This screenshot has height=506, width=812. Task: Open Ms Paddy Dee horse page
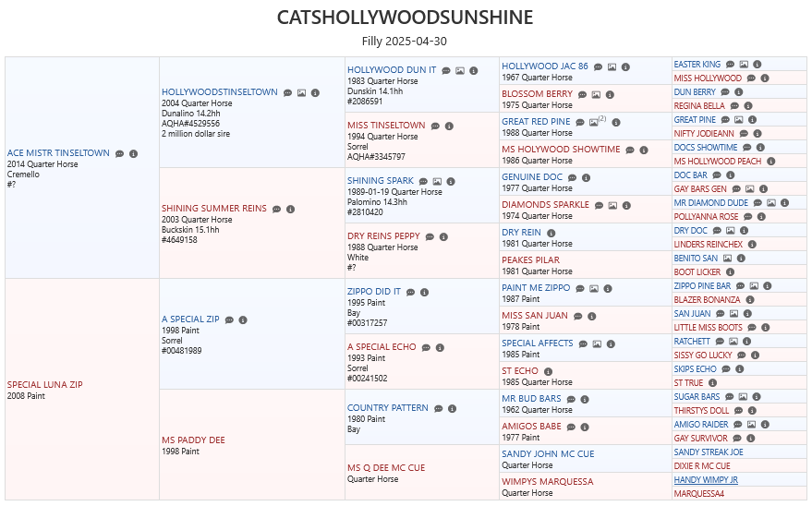[193, 440]
